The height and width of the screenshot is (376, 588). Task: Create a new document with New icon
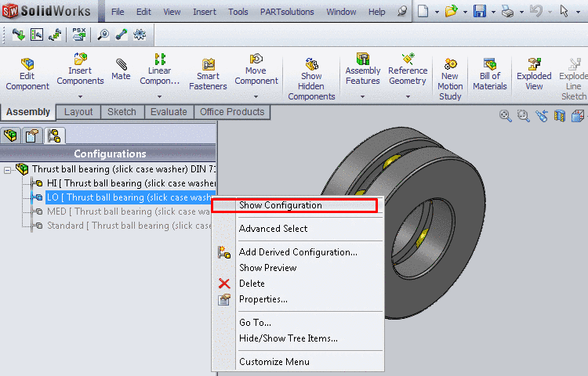pos(423,11)
